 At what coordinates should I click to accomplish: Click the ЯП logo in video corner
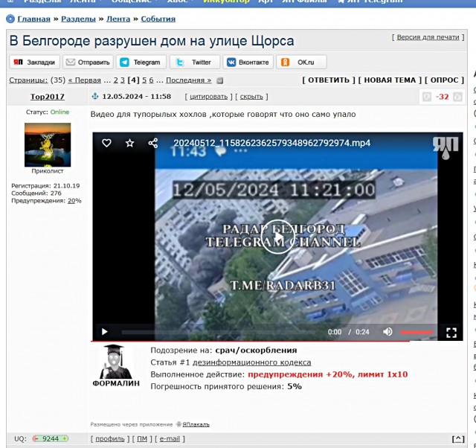click(x=446, y=147)
